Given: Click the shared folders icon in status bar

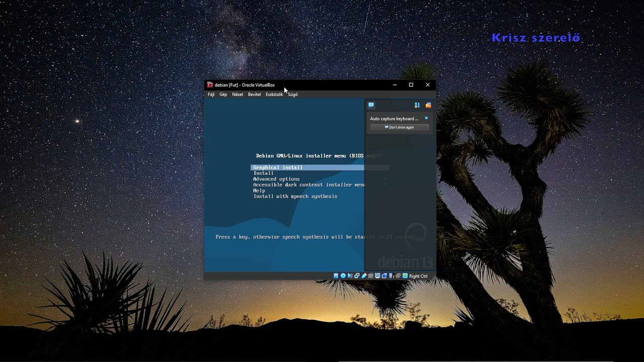Looking at the screenshot, I should click(371, 276).
